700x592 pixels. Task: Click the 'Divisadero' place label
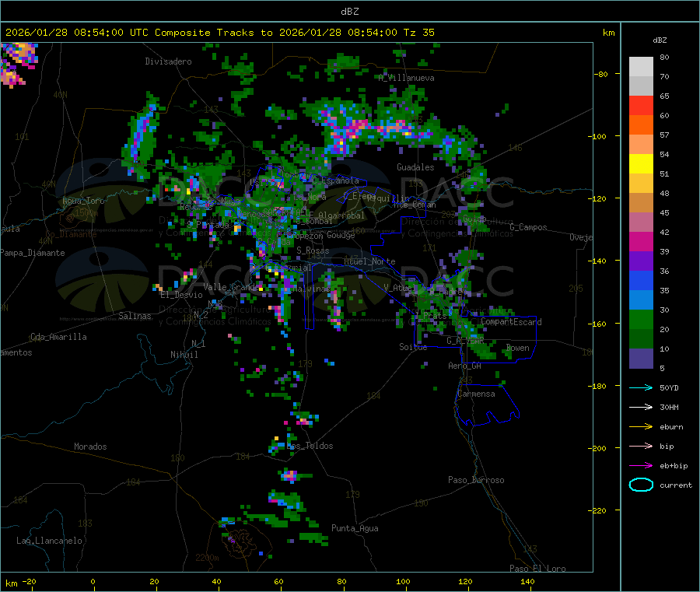[168, 61]
